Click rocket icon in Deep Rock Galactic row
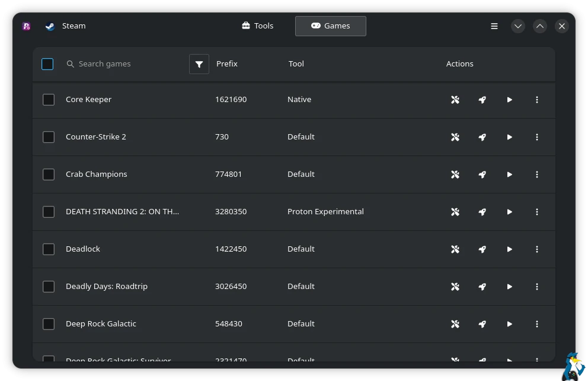 click(x=482, y=323)
